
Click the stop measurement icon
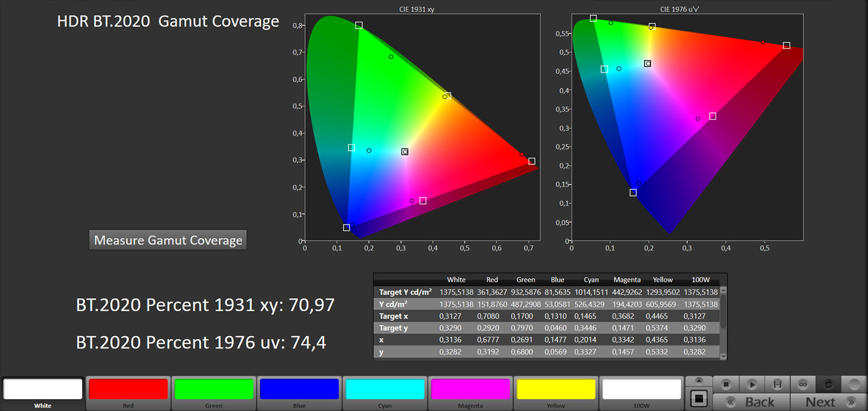(x=726, y=384)
